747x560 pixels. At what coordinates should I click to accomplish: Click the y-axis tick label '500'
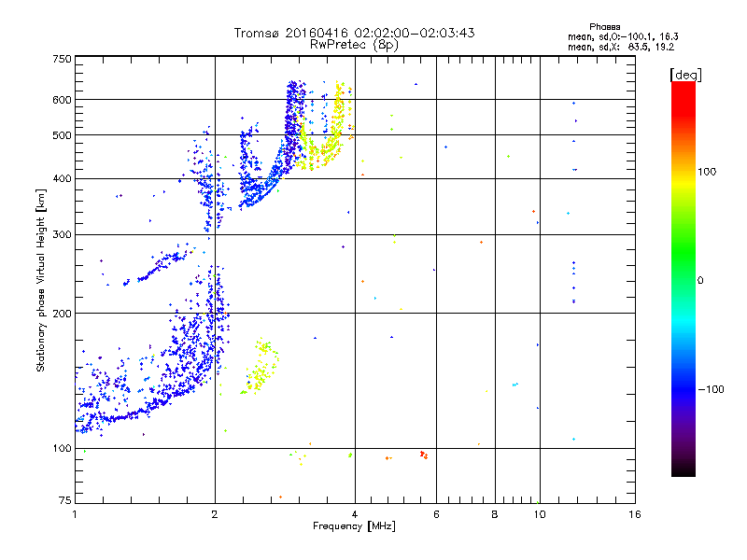pyautogui.click(x=62, y=135)
